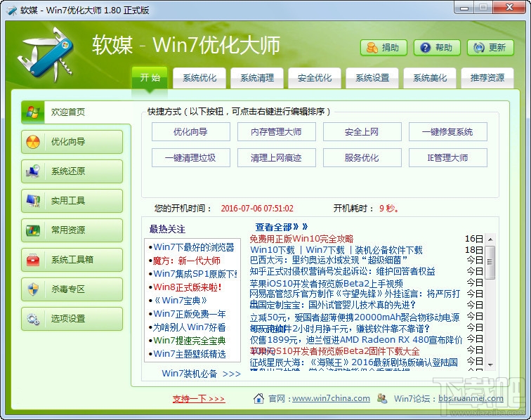Viewport: 531px width, 420px height.
Task: Click the question mark icon on 帮助
Action: click(x=425, y=48)
